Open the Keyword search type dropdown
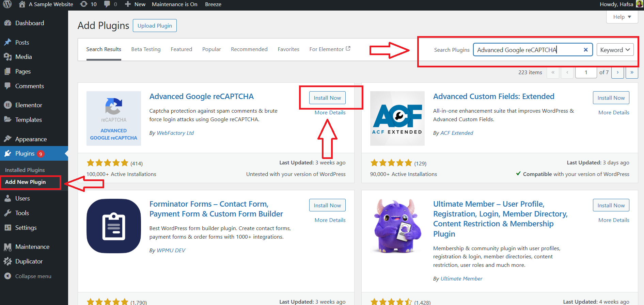644x305 pixels. tap(615, 50)
